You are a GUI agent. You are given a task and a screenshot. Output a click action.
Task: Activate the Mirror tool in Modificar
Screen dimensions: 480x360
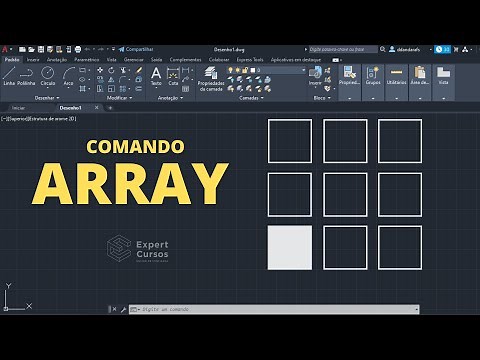(111, 80)
